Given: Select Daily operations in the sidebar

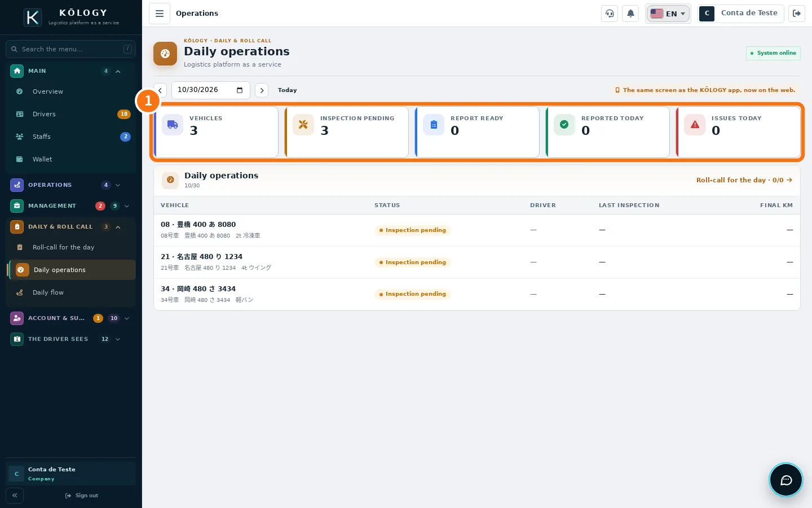Looking at the screenshot, I should point(72,270).
